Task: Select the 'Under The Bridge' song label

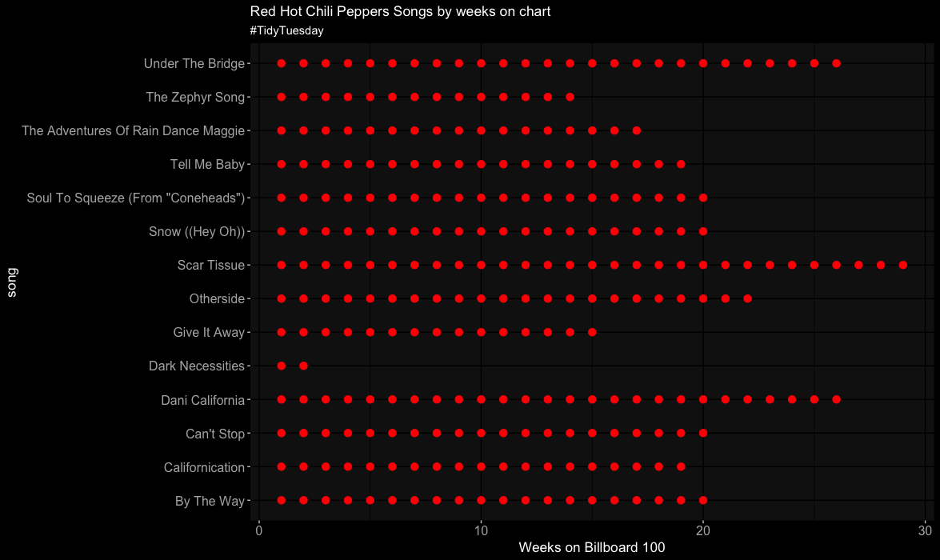Action: tap(194, 63)
